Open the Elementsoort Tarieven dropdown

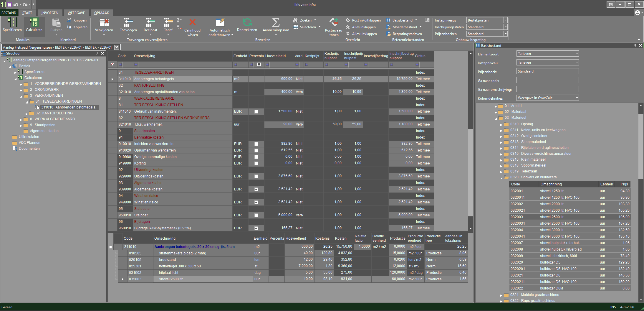pos(577,54)
